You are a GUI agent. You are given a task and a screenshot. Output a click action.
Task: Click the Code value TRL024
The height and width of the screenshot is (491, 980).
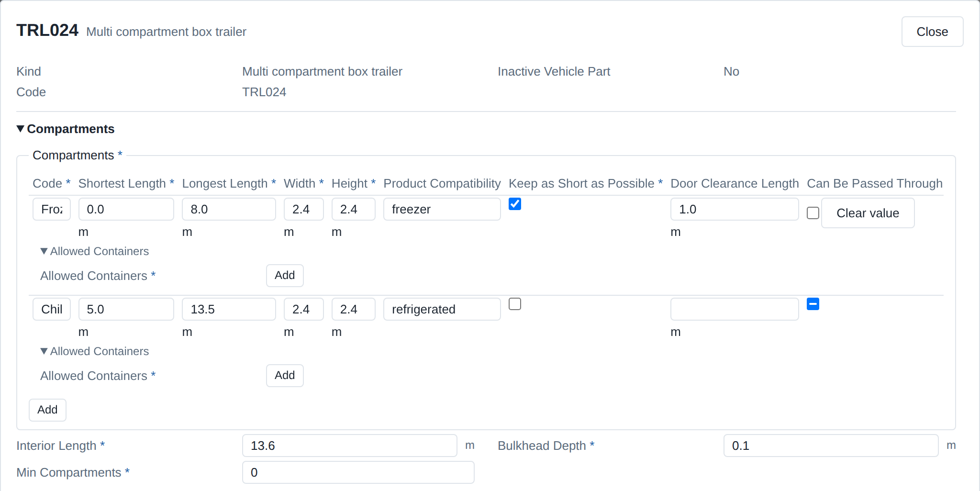click(x=264, y=92)
